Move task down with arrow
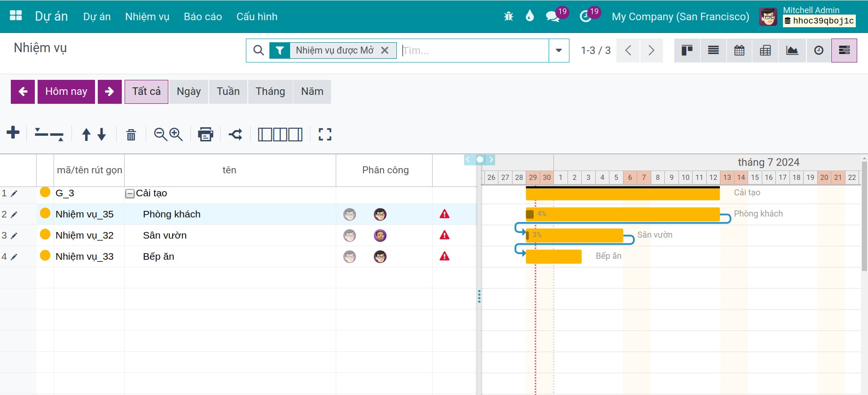This screenshot has height=395, width=868. (102, 134)
